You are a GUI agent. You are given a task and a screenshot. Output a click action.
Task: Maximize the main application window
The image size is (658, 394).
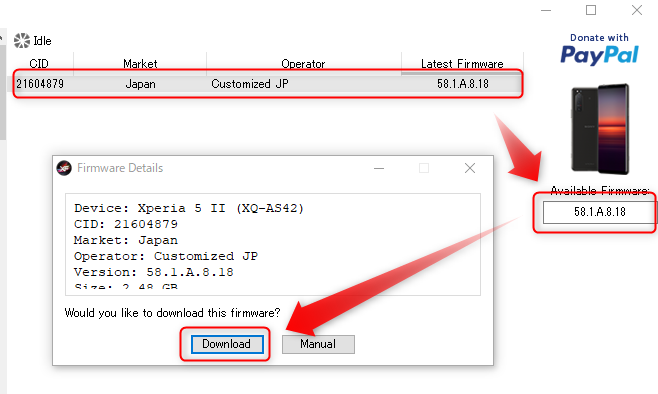pyautogui.click(x=591, y=10)
